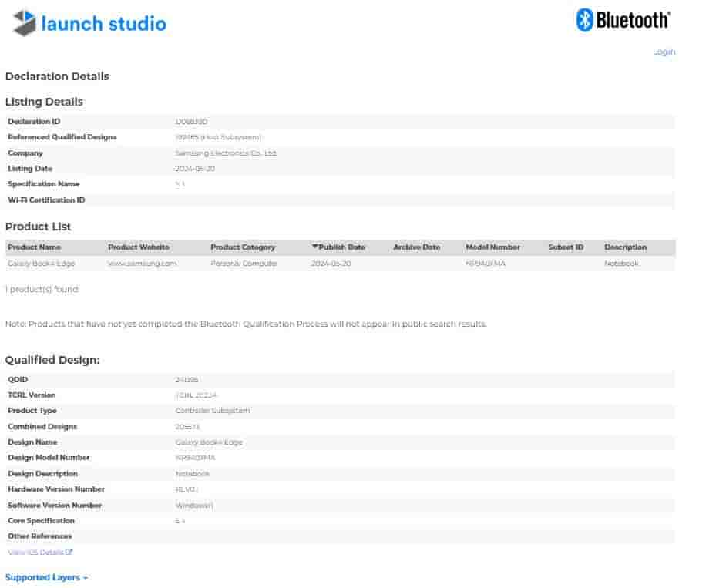Image resolution: width=726 pixels, height=588 pixels.
Task: Expand the Supported Layers section
Action: coord(42,577)
